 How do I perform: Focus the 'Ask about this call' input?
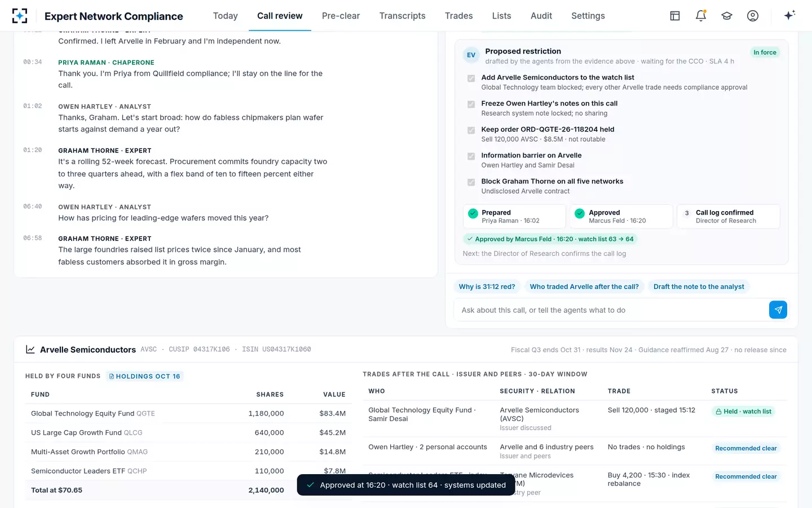611,310
